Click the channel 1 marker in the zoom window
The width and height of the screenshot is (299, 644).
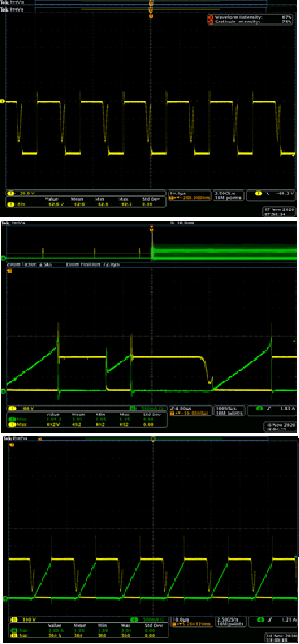point(10,272)
